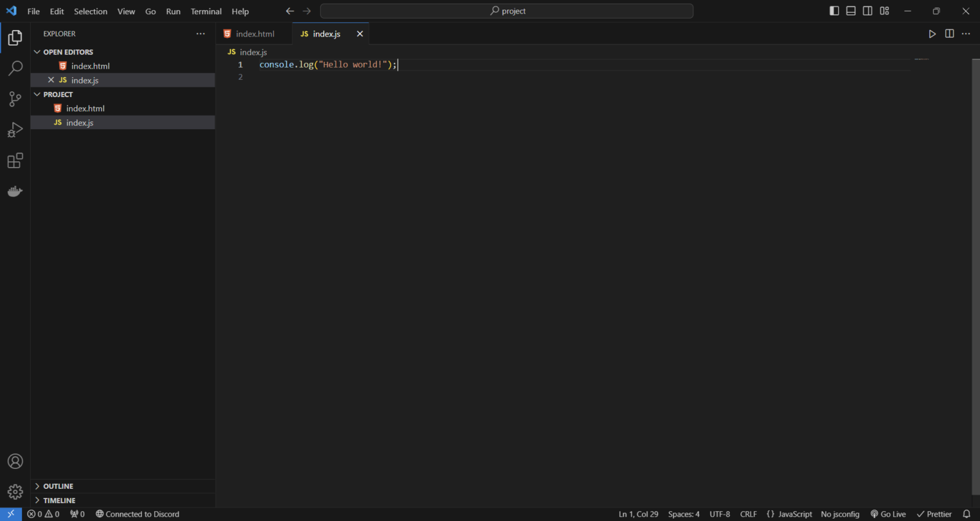
Task: Open the Extensions view
Action: 15,161
